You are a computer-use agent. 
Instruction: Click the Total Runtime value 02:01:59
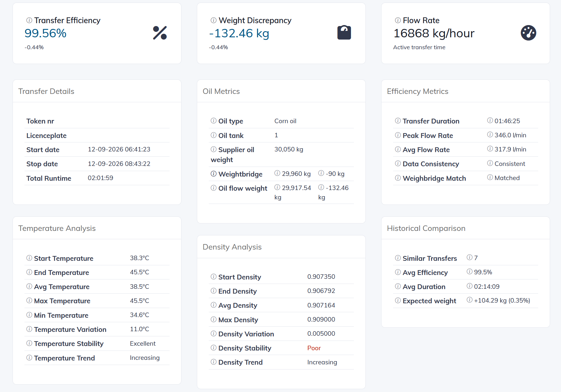point(100,178)
